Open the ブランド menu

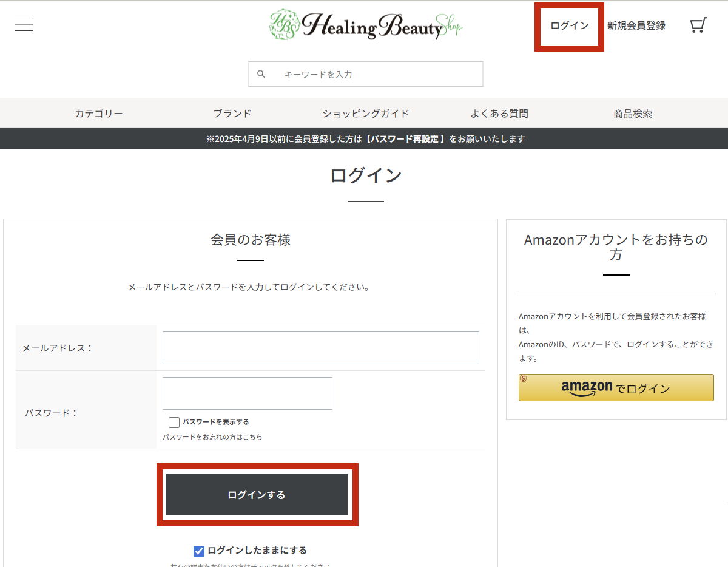click(232, 114)
